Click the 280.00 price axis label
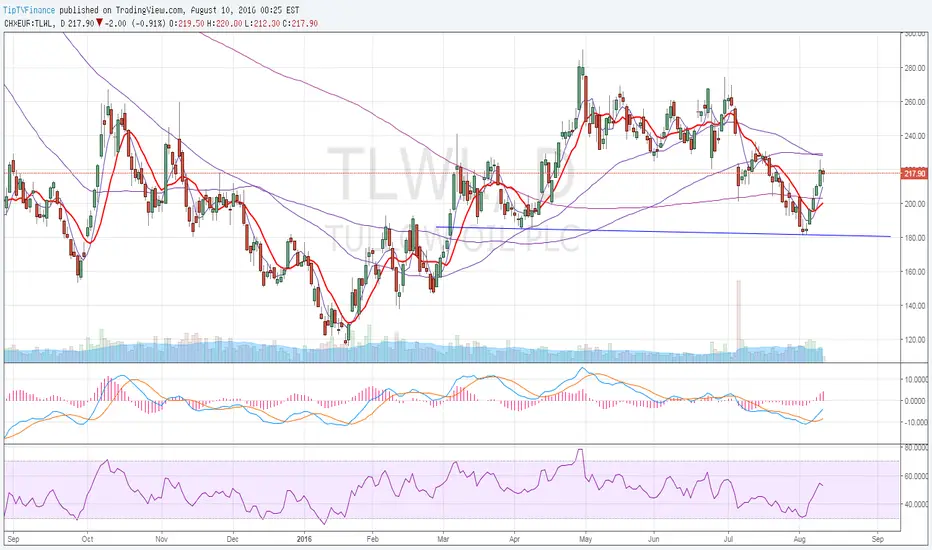Image resolution: width=932 pixels, height=550 pixels. (x=914, y=68)
